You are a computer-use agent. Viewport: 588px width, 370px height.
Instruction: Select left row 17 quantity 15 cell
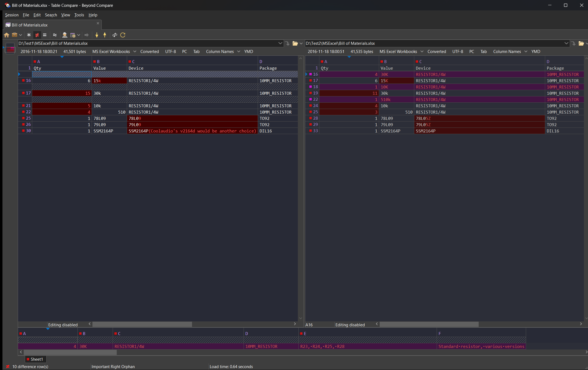[62, 93]
